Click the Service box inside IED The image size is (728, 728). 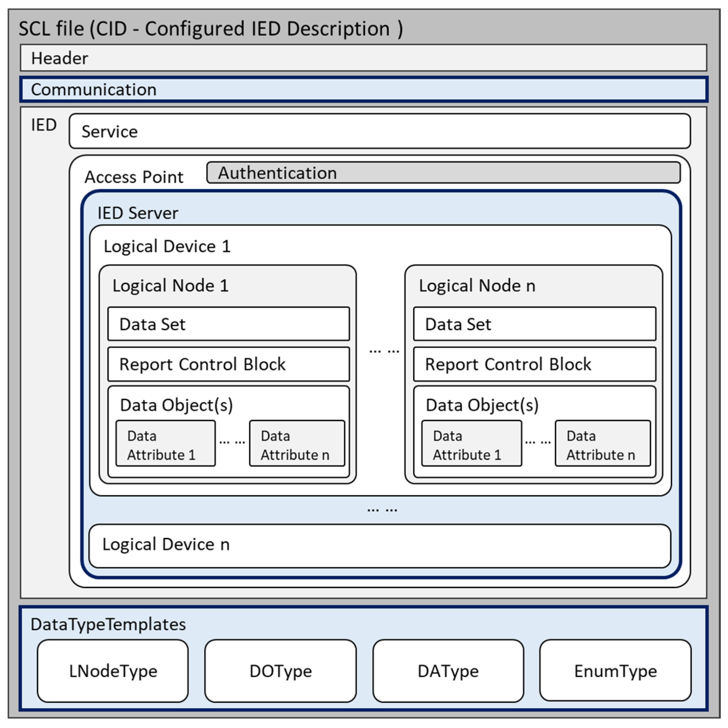[379, 131]
